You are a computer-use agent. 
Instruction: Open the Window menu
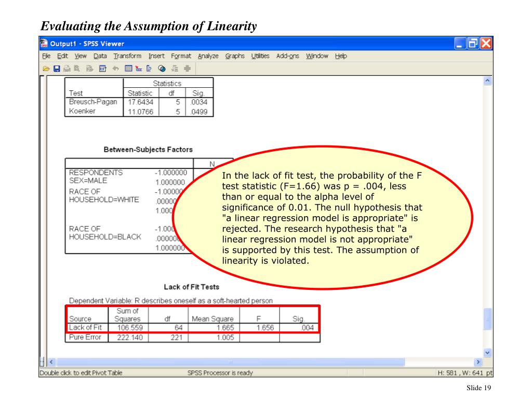point(317,56)
